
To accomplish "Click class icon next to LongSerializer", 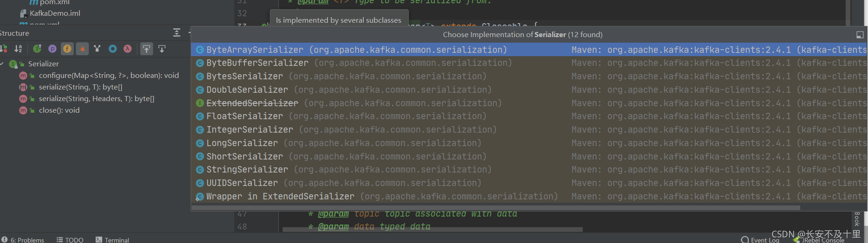I will 199,143.
